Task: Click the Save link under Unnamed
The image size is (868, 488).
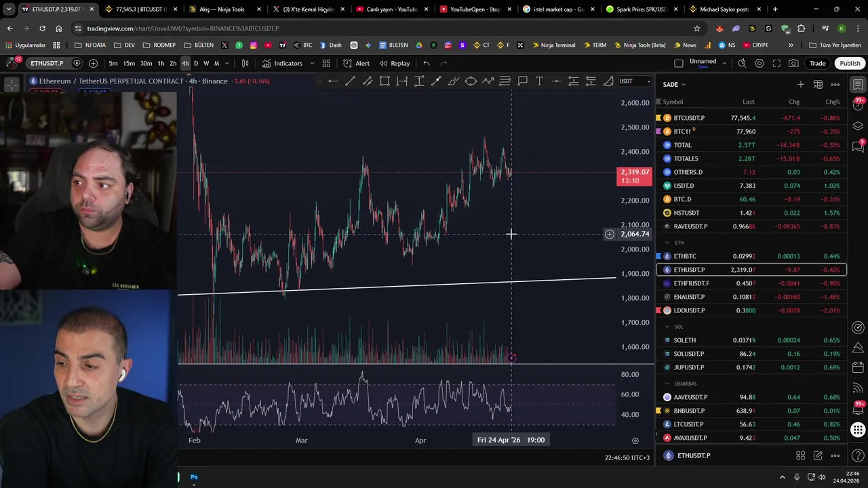Action: click(703, 67)
